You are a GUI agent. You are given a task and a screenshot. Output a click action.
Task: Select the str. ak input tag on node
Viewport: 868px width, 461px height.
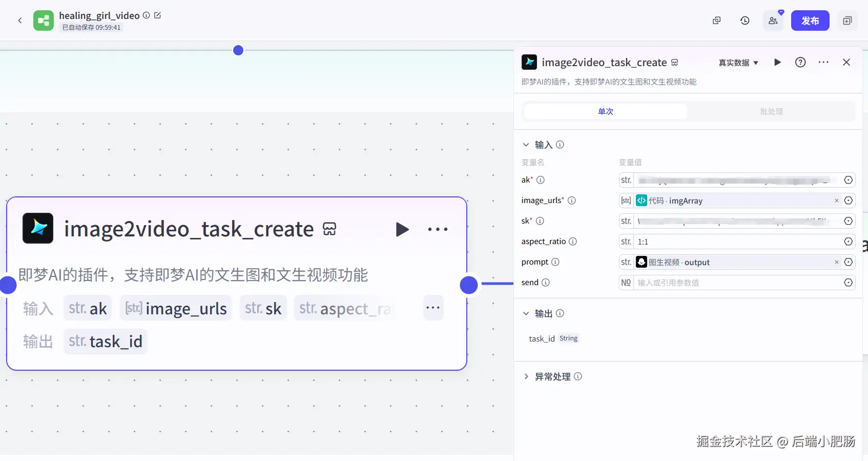click(x=88, y=308)
